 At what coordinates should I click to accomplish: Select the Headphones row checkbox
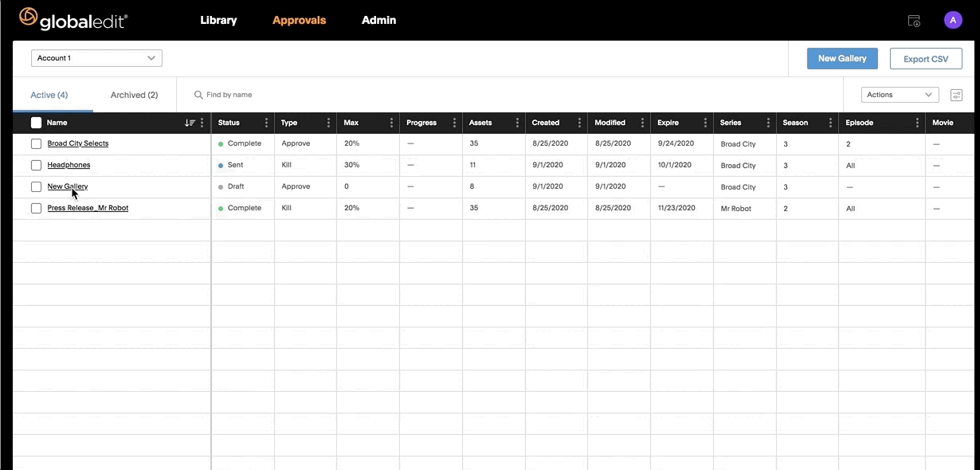[36, 165]
